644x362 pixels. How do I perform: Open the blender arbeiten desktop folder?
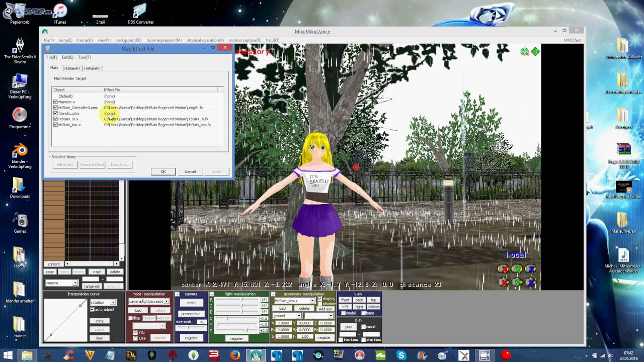[20, 292]
